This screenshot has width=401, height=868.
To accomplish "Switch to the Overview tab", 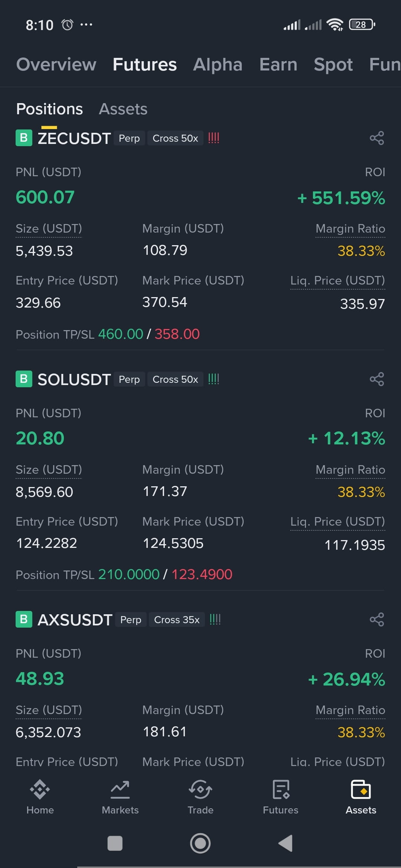I will (56, 65).
